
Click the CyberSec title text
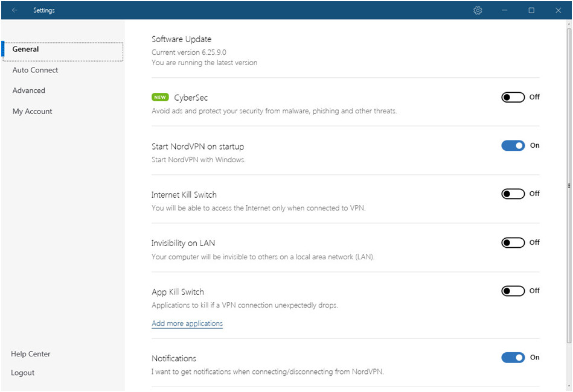pos(191,98)
